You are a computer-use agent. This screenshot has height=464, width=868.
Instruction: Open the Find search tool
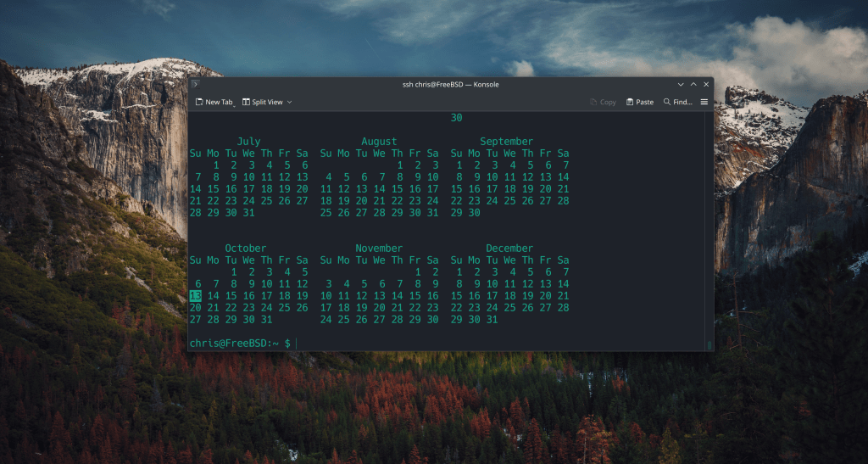click(x=677, y=102)
